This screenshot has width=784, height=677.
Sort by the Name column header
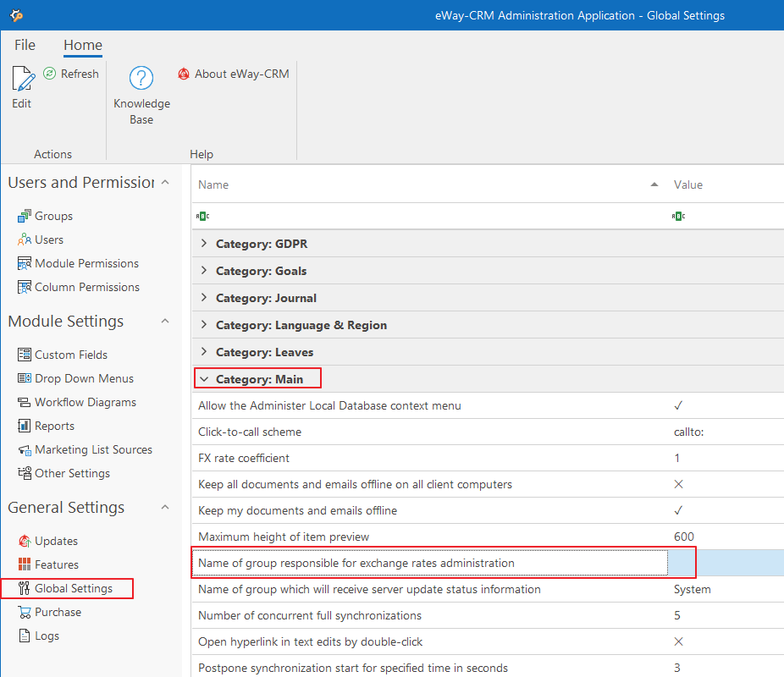423,184
